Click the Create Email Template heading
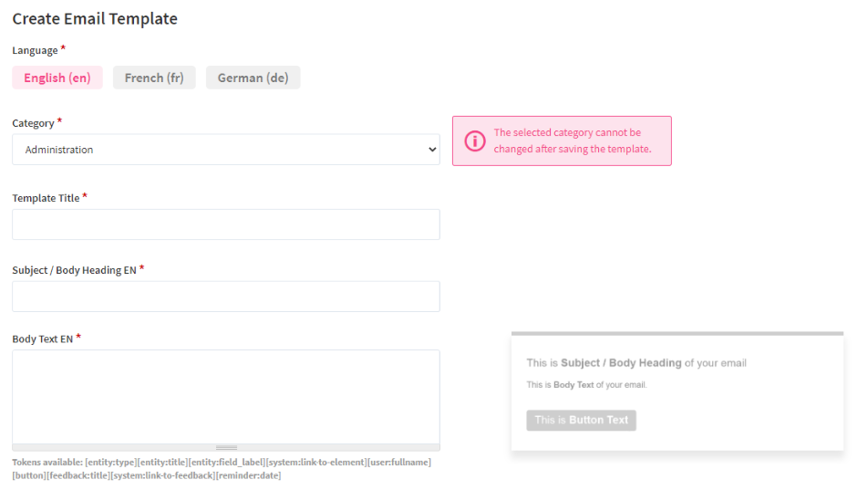 tap(95, 18)
